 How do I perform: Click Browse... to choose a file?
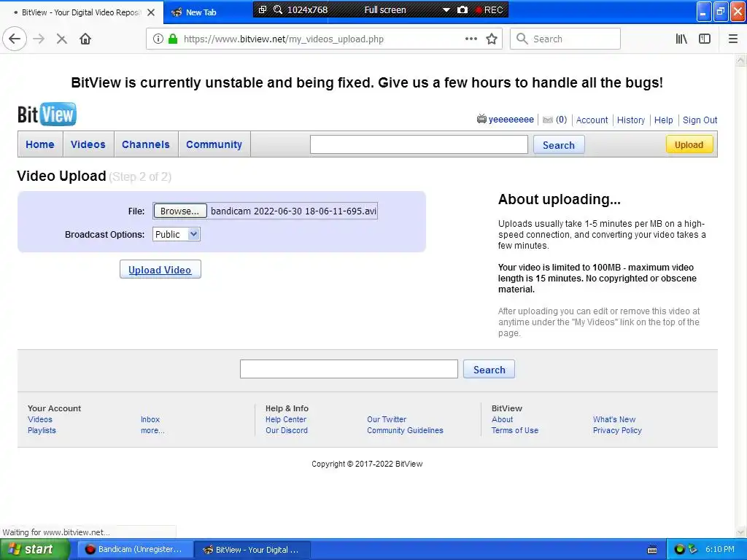(180, 211)
